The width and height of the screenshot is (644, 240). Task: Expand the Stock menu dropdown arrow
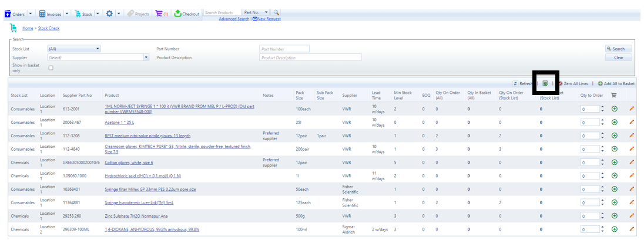point(98,14)
